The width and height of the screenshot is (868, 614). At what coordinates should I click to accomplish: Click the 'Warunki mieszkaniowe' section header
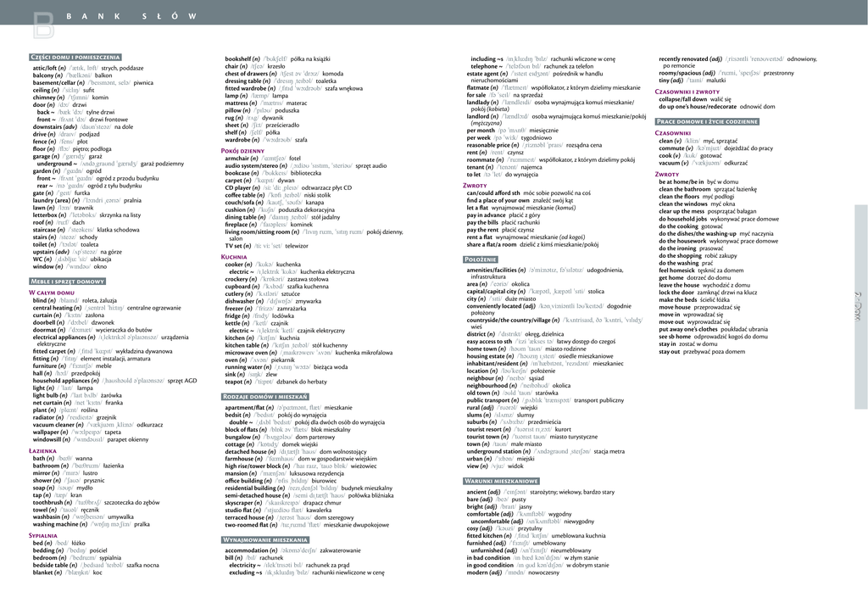click(502, 481)
